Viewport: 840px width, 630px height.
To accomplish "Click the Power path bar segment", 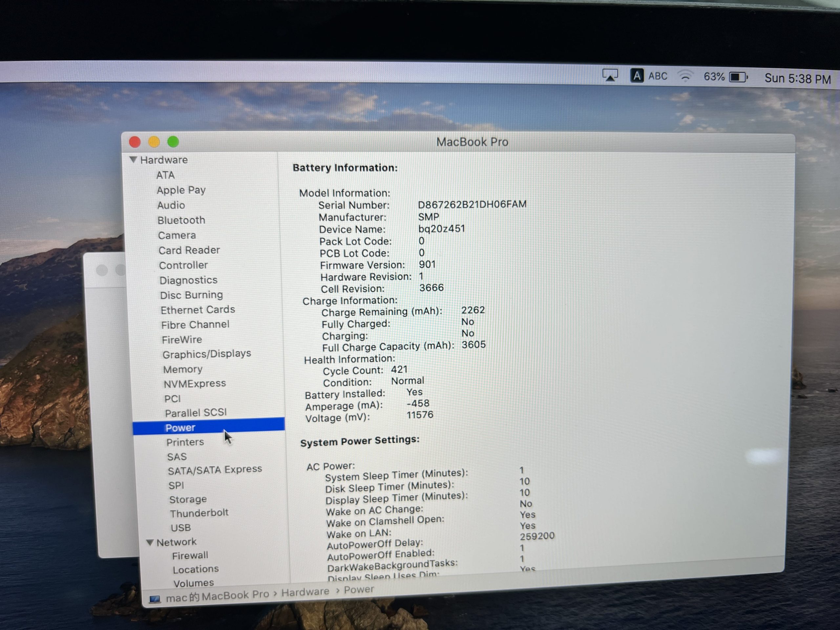I will (x=359, y=590).
